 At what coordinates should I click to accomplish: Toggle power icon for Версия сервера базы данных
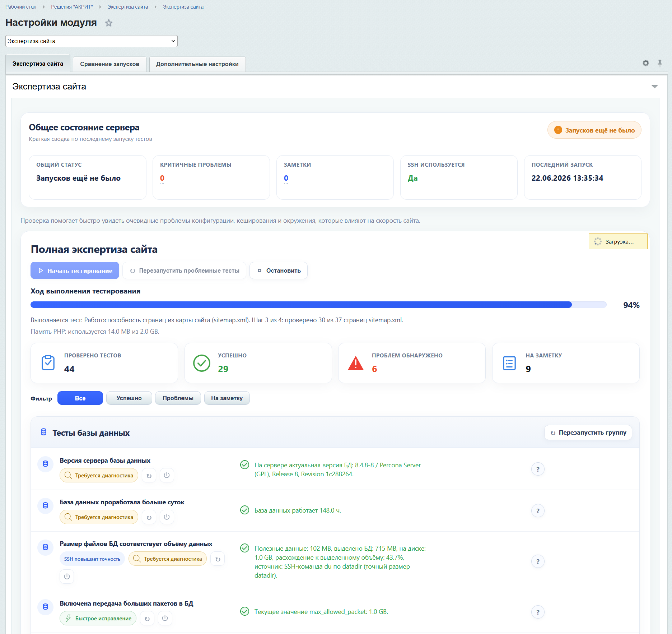point(167,475)
